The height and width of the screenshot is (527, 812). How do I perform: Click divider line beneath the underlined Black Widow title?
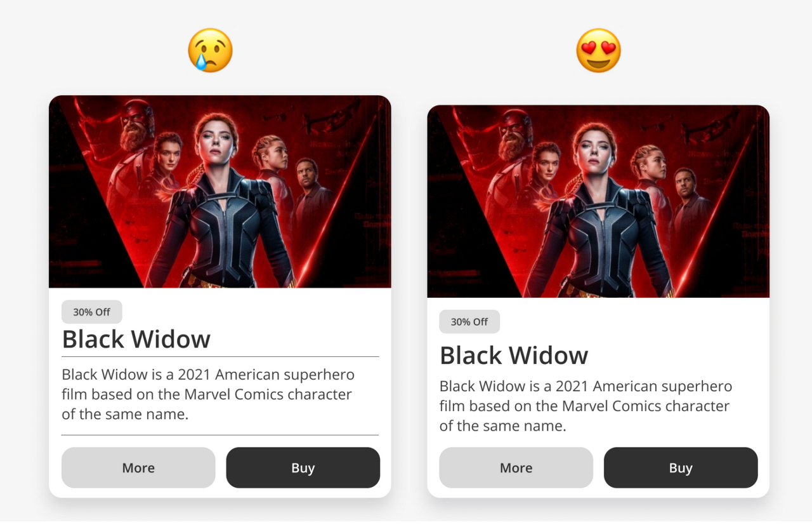coord(220,357)
